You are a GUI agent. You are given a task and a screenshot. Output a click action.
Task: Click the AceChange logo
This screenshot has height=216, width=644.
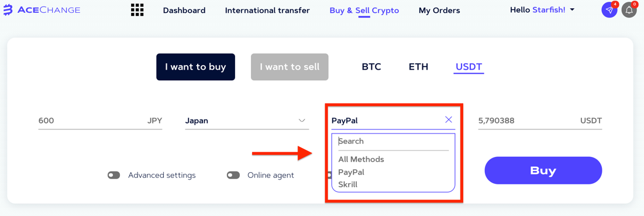click(x=42, y=11)
